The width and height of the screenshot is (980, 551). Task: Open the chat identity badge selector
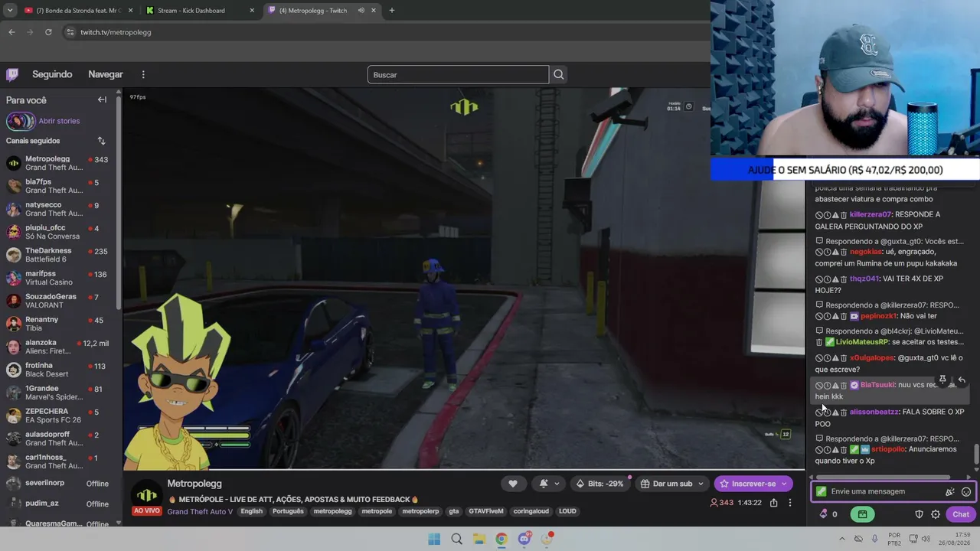822,491
